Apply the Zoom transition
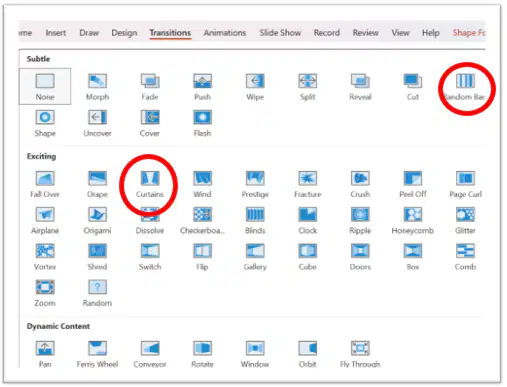 click(x=45, y=293)
